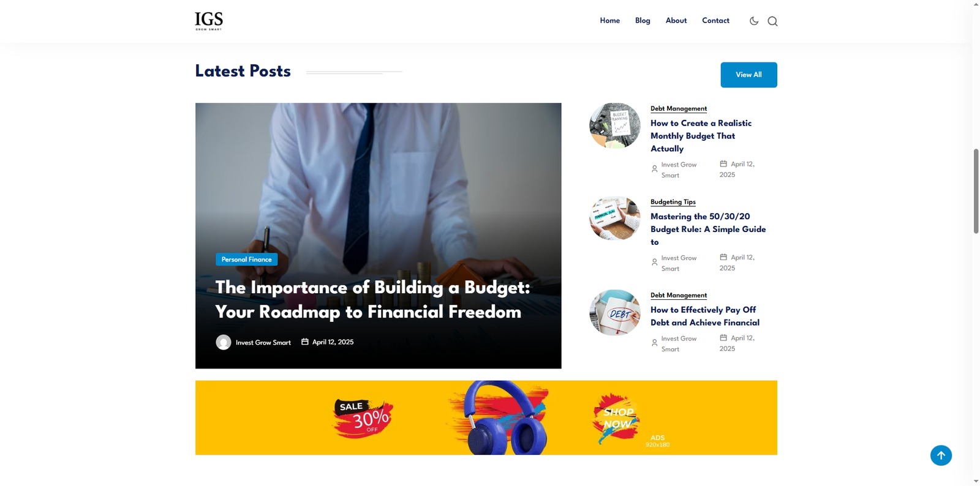980x486 pixels.
Task: Open the Importance of Building a Budget article
Action: pyautogui.click(x=372, y=300)
